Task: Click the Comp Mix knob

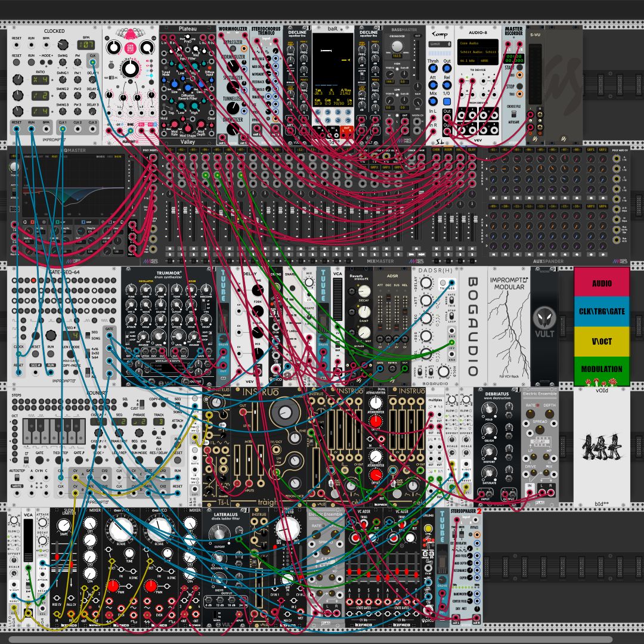Action: click(x=433, y=101)
